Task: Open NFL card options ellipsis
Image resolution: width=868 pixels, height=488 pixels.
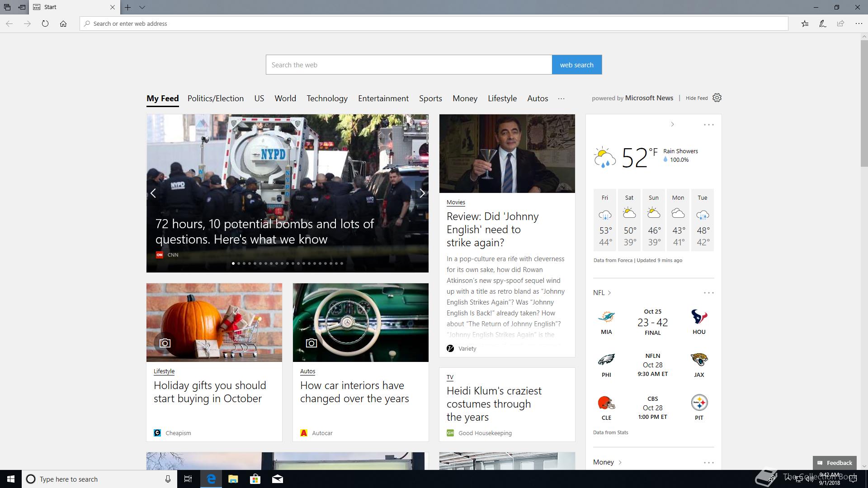Action: pos(708,293)
